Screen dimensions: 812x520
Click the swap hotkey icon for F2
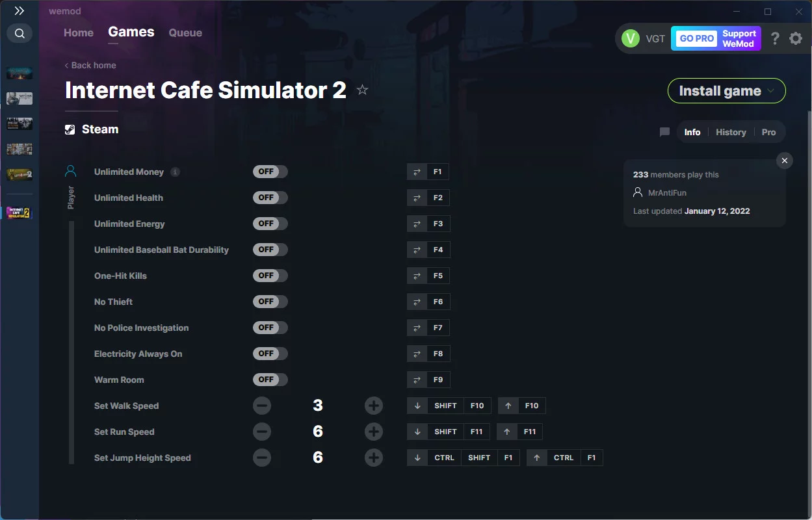pyautogui.click(x=417, y=198)
